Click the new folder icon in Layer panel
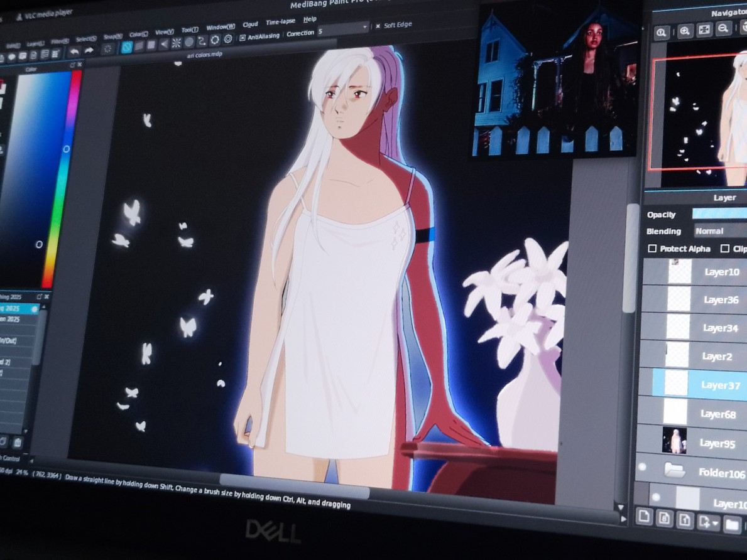The width and height of the screenshot is (747, 560). click(732, 524)
